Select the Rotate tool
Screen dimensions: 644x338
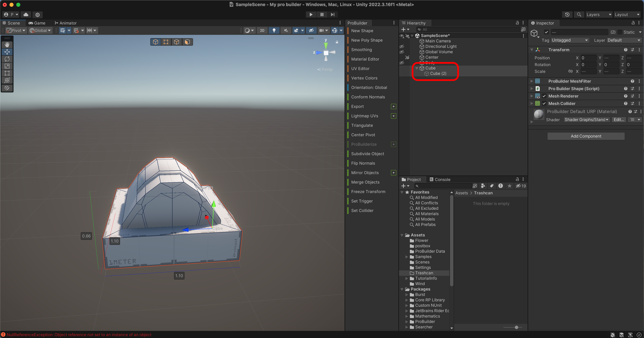click(7, 59)
